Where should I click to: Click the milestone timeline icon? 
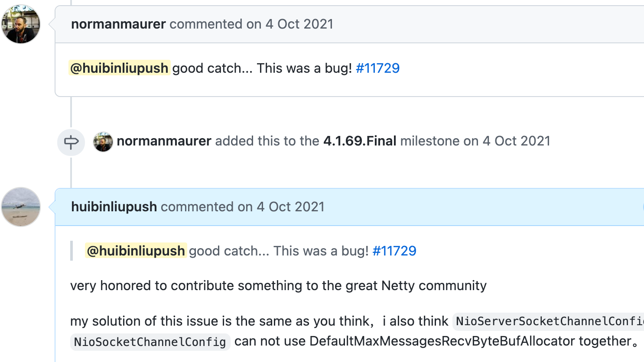[71, 142]
